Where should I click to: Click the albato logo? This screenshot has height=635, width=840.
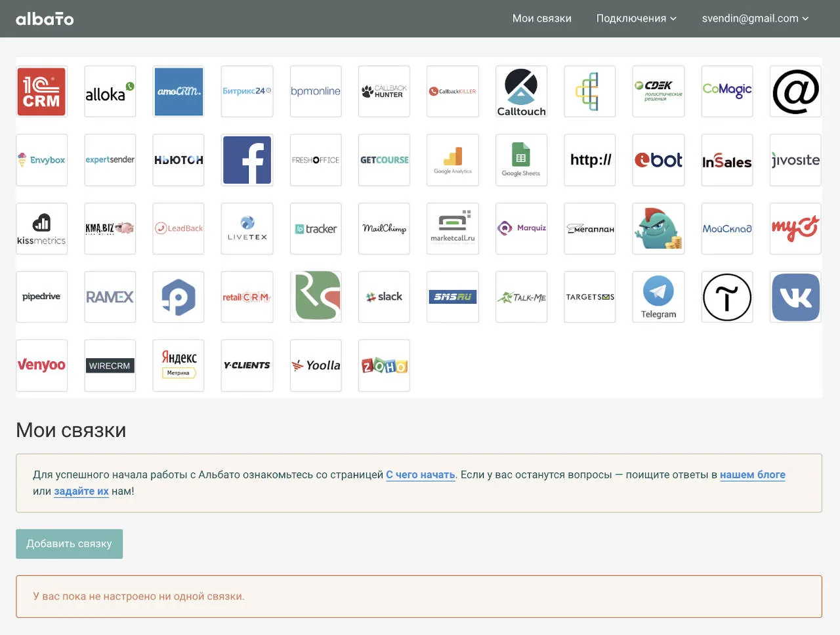(x=45, y=18)
